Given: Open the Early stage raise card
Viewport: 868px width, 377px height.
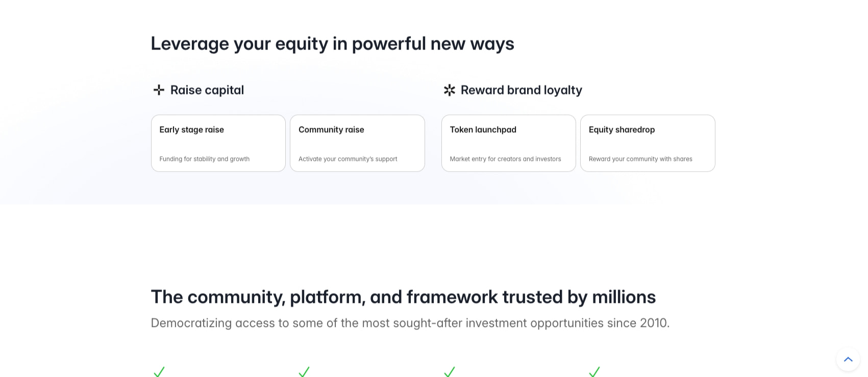Looking at the screenshot, I should tap(218, 143).
